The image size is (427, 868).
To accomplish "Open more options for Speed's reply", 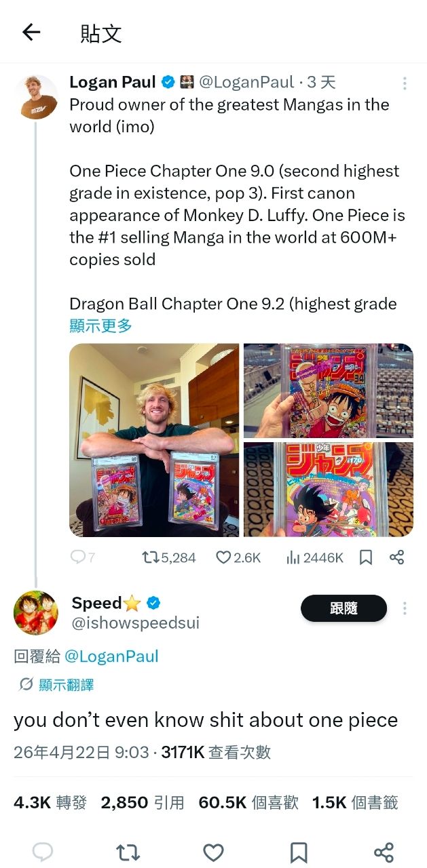I will click(x=405, y=608).
